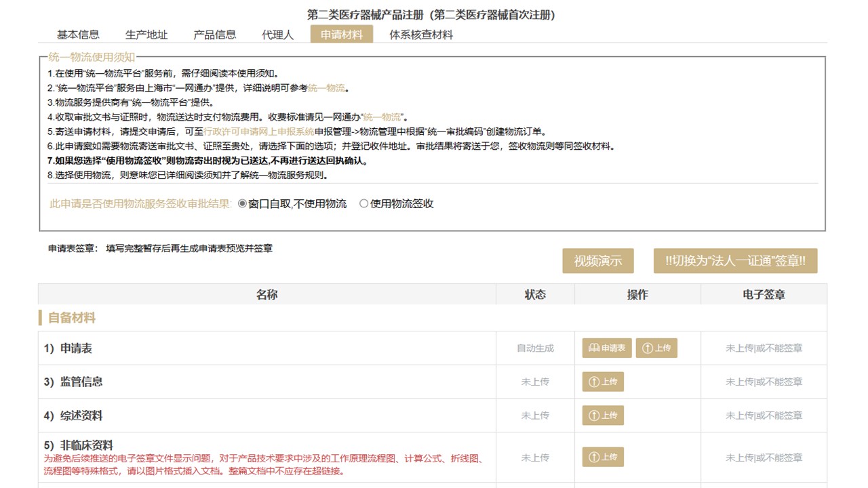Screen dimensions: 868x488
Task: Open the 产品信息 tab
Action: click(x=215, y=35)
